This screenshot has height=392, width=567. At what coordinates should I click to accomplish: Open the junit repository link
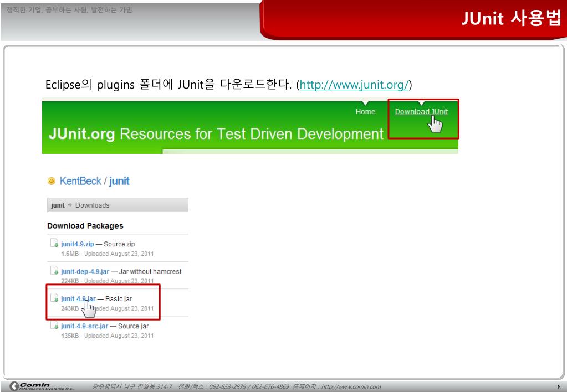point(119,181)
